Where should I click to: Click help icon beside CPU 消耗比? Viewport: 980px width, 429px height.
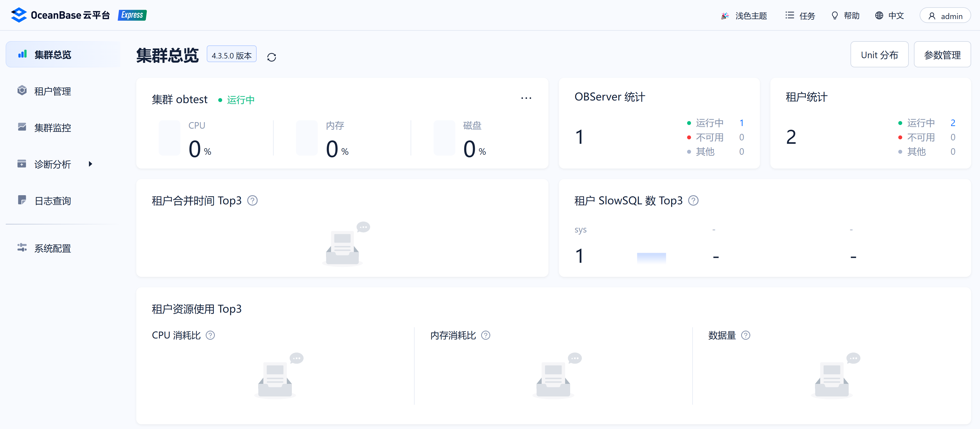210,335
